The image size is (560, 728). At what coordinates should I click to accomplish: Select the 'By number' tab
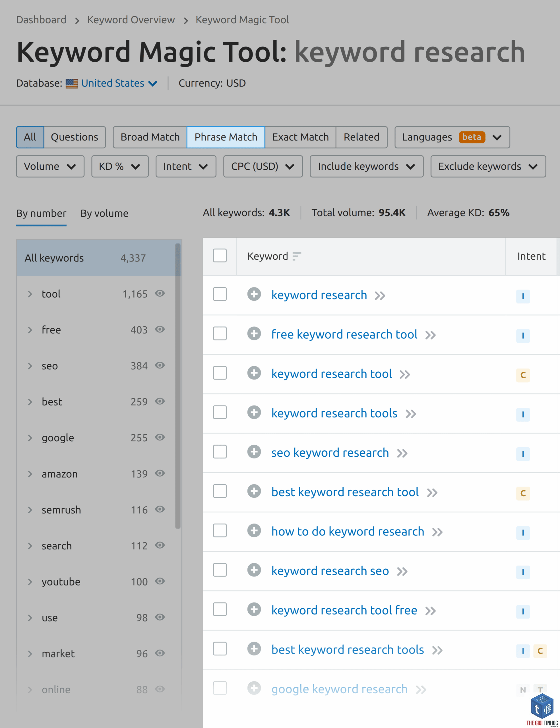pyautogui.click(x=41, y=213)
